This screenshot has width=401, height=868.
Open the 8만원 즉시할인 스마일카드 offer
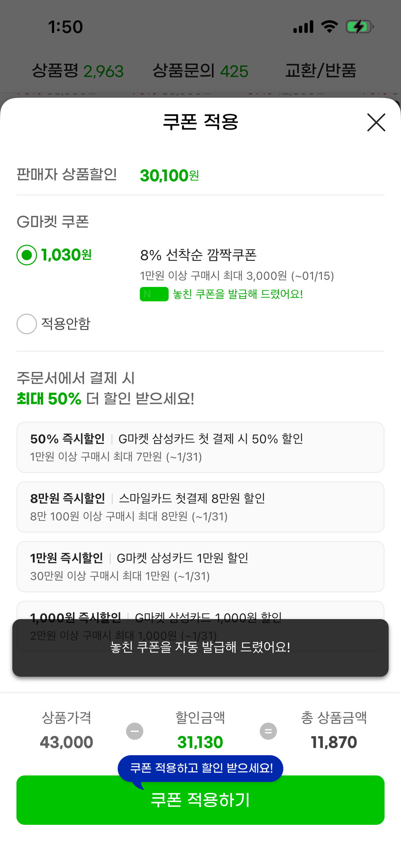pos(200,507)
